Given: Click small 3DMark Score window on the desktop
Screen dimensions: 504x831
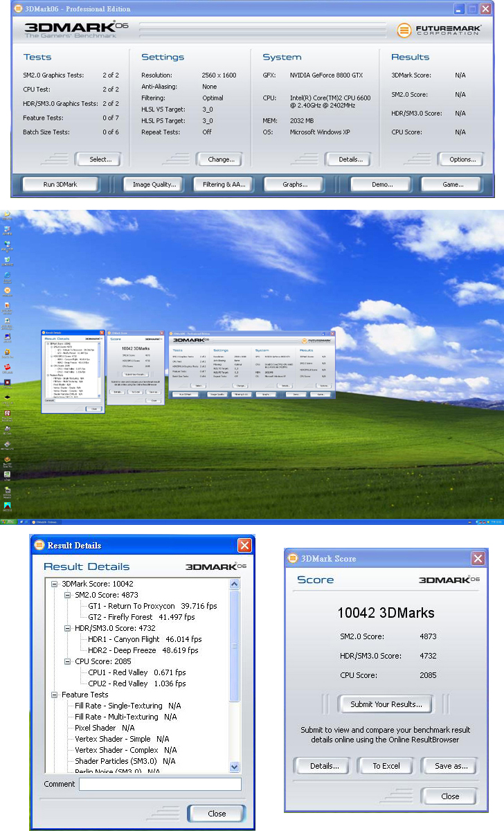Looking at the screenshot, I should pos(136,368).
